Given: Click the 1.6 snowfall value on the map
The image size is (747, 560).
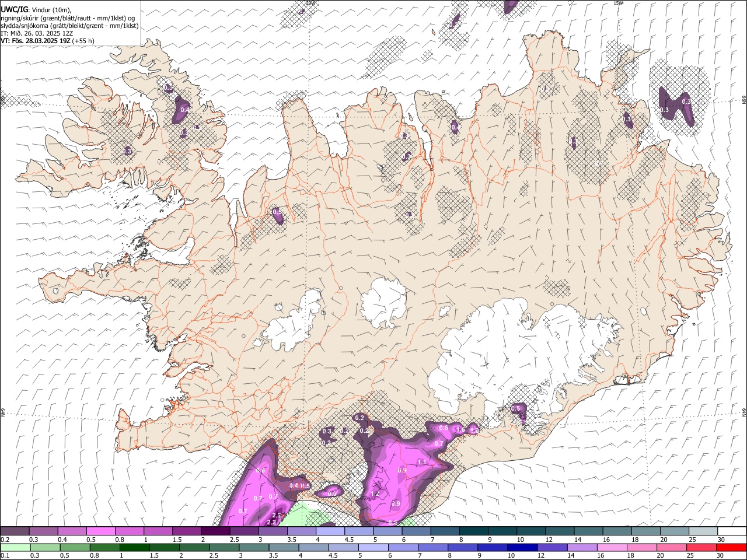Looking at the screenshot, I should [x=460, y=430].
